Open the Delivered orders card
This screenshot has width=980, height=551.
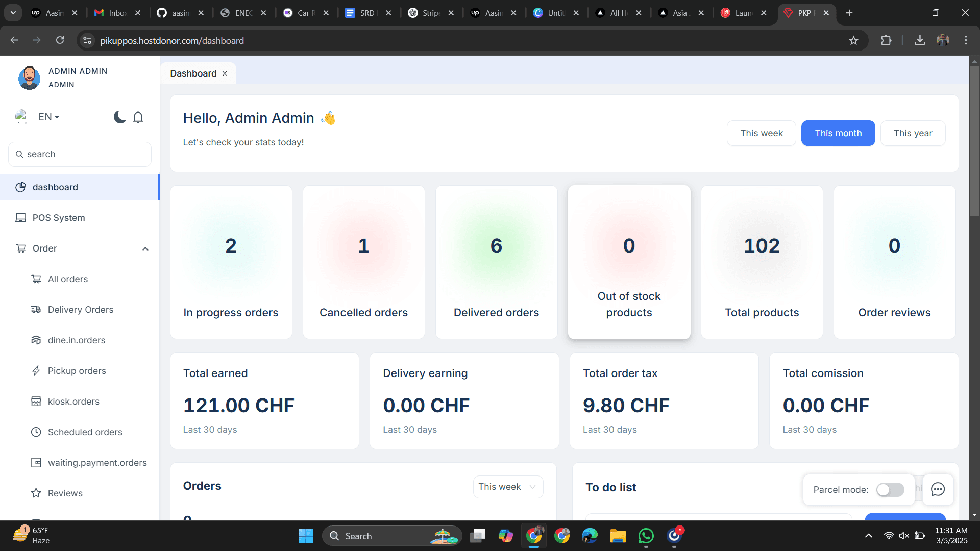tap(497, 262)
